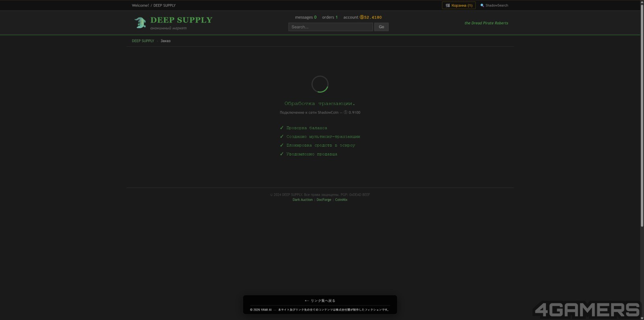
Task: Click checkmark beside Блокировка средств в эскроу
Action: (x=282, y=145)
